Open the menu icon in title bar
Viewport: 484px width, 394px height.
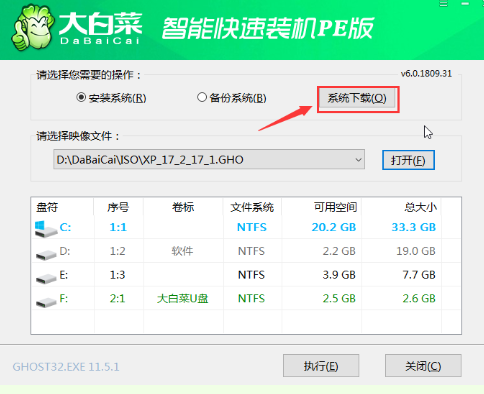click(443, 4)
